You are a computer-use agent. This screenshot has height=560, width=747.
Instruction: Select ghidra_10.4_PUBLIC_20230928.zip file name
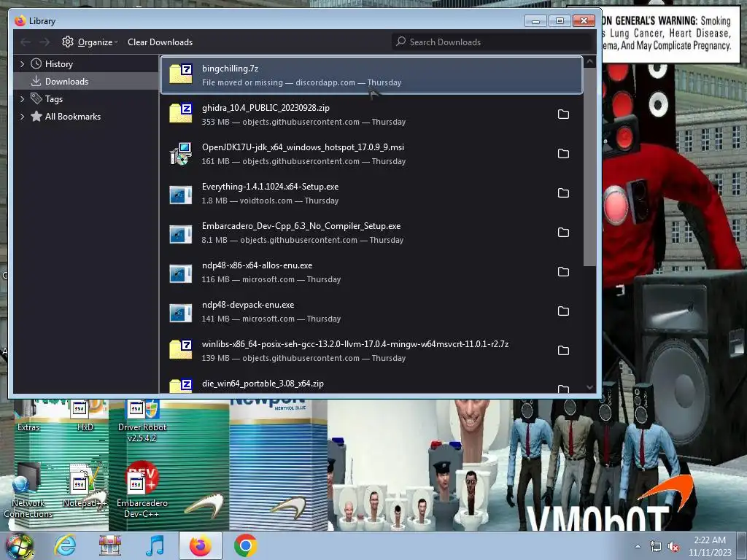[x=266, y=108]
